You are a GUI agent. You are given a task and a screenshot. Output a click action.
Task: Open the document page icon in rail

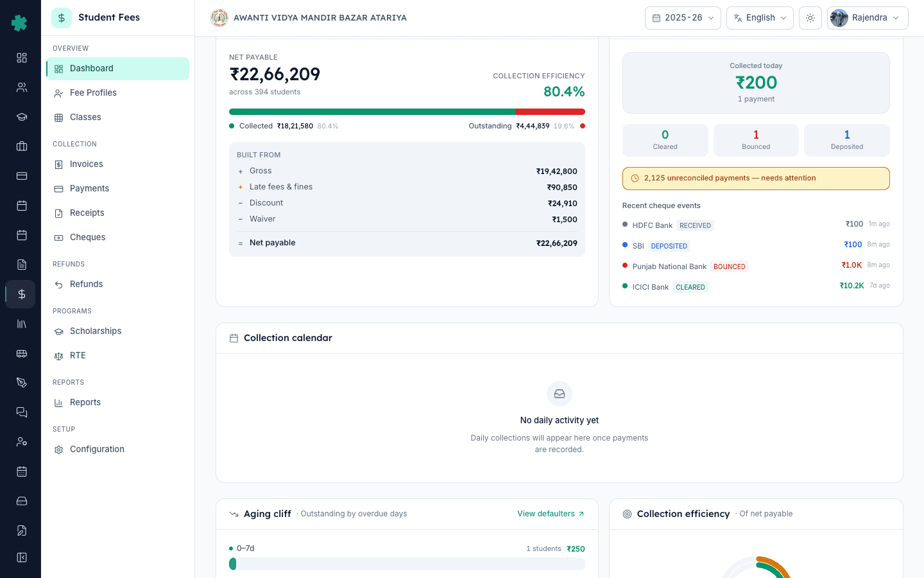pyautogui.click(x=22, y=265)
